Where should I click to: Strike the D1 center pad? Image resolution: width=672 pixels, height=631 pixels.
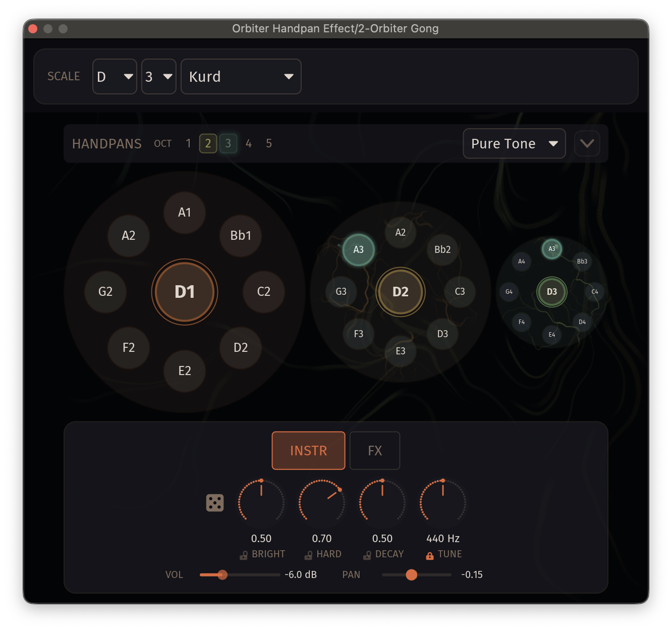point(185,292)
